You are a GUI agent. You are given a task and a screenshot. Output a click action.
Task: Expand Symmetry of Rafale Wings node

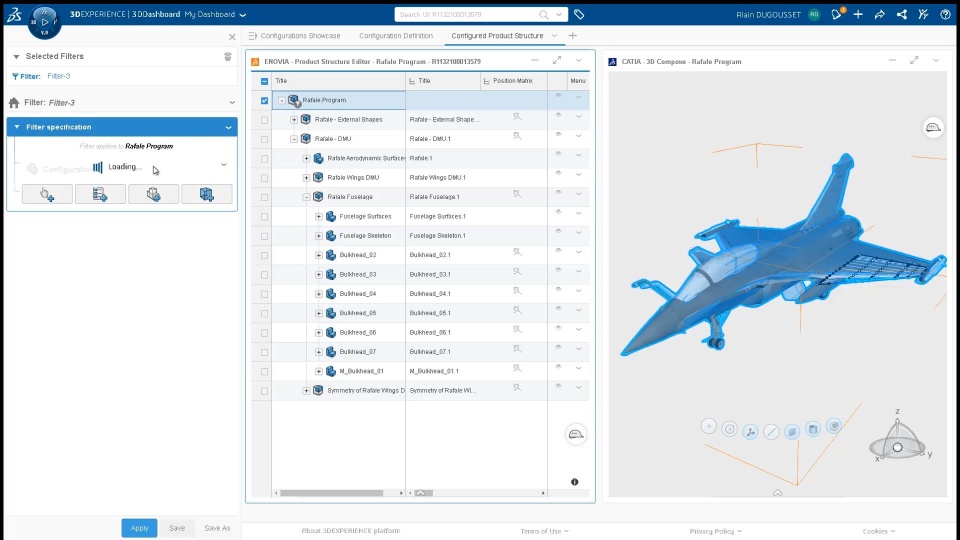(306, 391)
